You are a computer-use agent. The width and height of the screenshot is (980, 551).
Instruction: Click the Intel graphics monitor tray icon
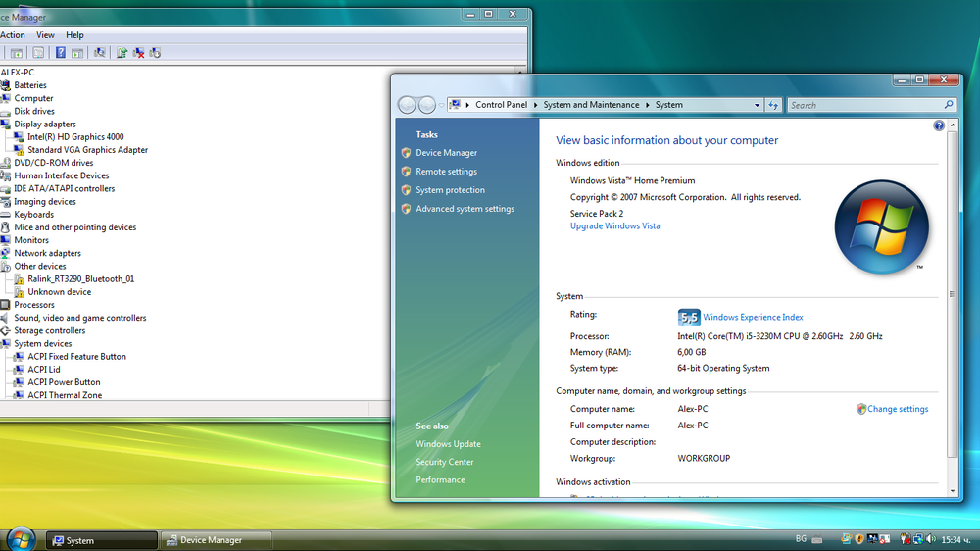pyautogui.click(x=872, y=539)
